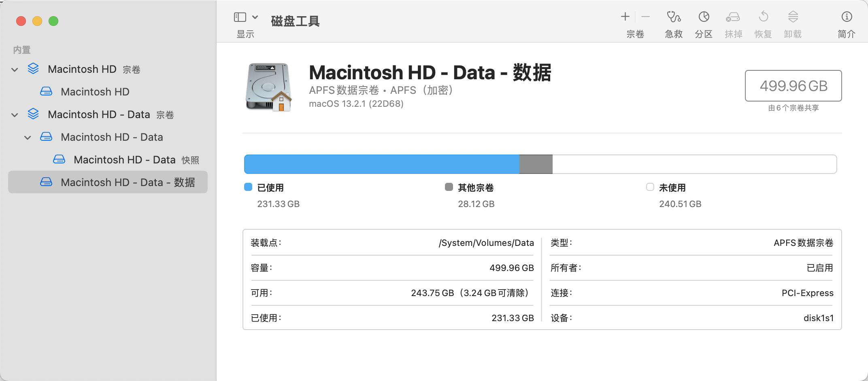Open the Partition (分区) tool
Screen dimensions: 868x381
[x=704, y=17]
